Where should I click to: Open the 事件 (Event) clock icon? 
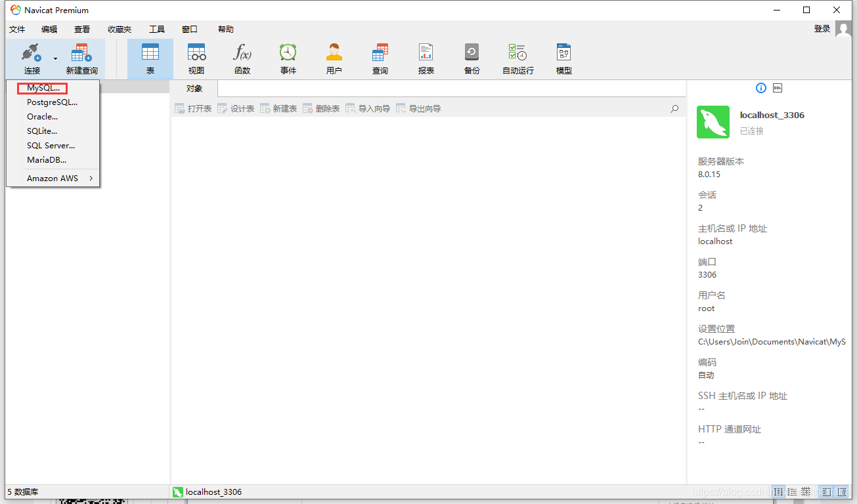(x=288, y=58)
